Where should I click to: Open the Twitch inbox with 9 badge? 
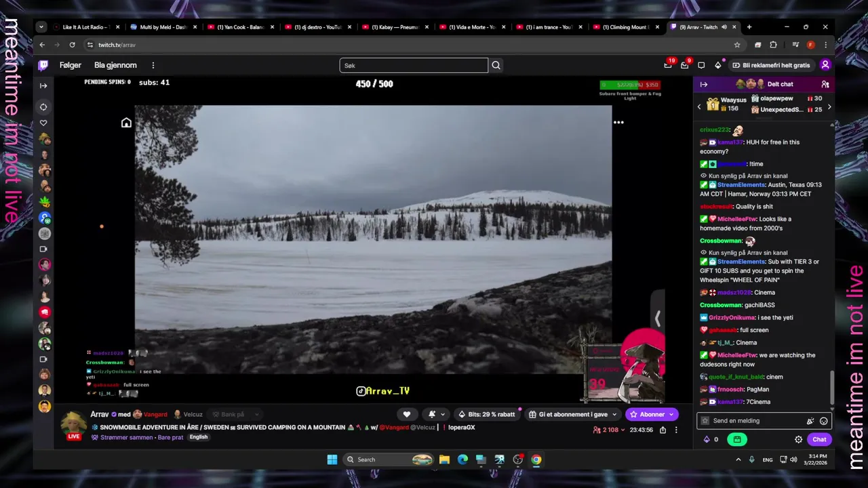pyautogui.click(x=685, y=65)
